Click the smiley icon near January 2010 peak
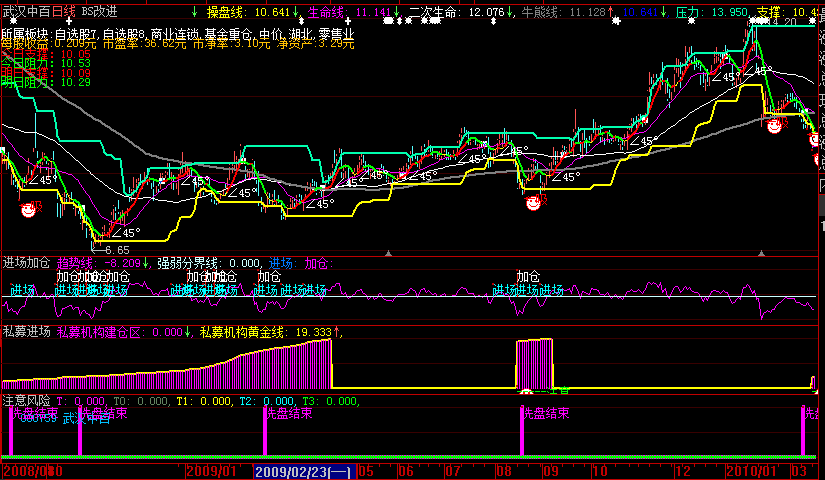The height and width of the screenshot is (480, 825). tap(774, 125)
